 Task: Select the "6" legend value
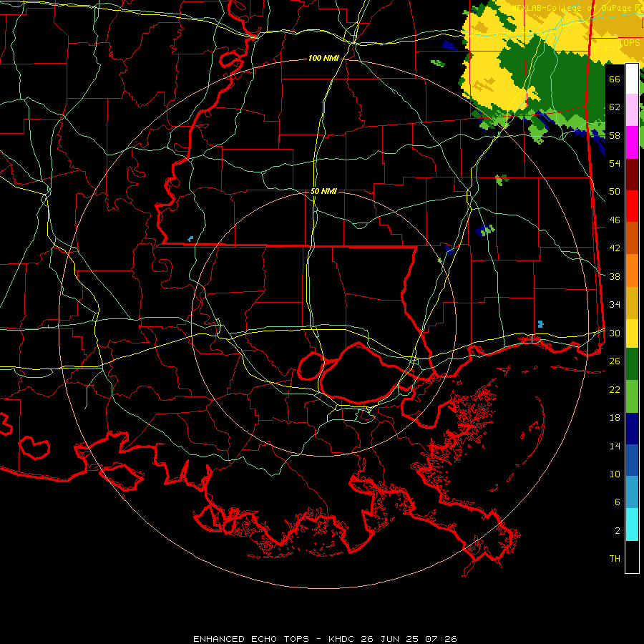coord(618,502)
